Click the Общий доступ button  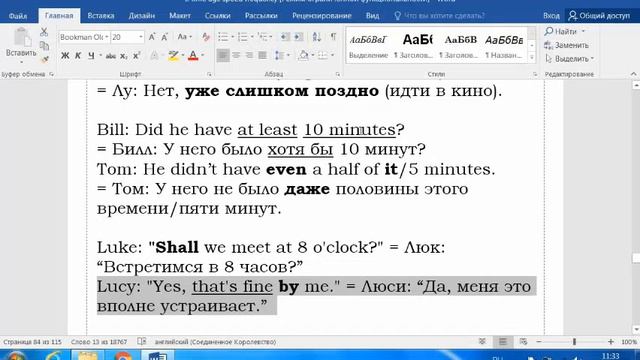(x=599, y=16)
